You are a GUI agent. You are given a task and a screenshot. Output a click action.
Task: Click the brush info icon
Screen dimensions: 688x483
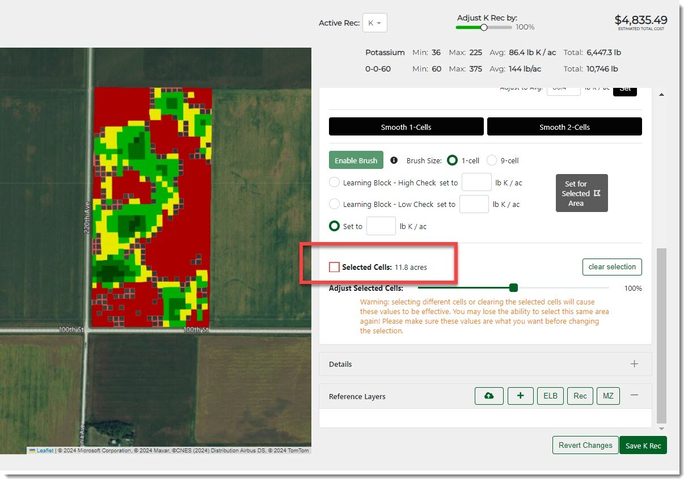(393, 160)
